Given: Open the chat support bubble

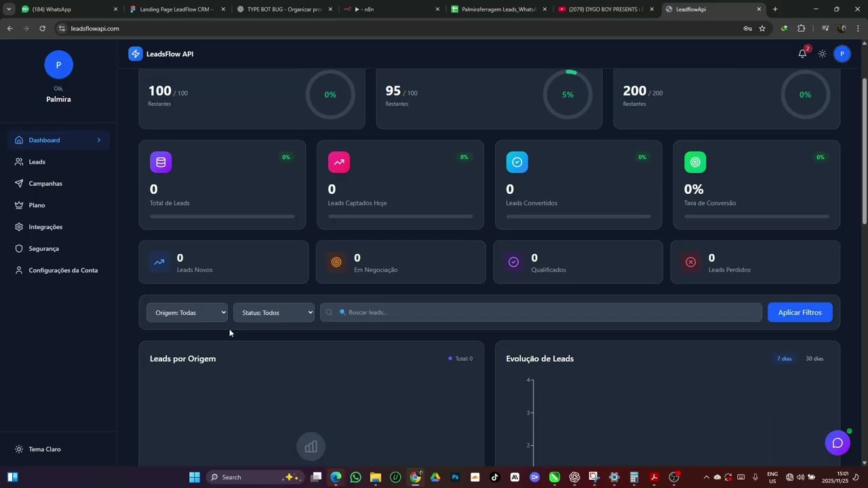Looking at the screenshot, I should pyautogui.click(x=837, y=443).
